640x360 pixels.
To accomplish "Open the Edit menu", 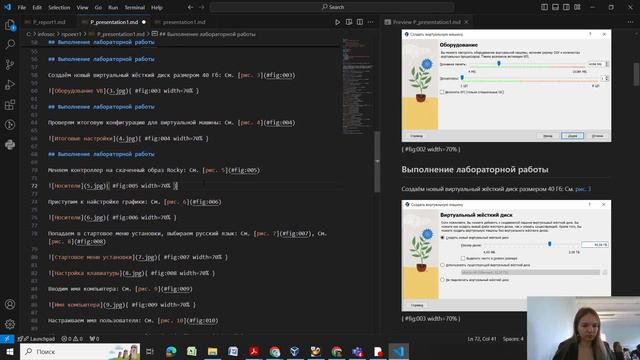I will click(x=37, y=7).
